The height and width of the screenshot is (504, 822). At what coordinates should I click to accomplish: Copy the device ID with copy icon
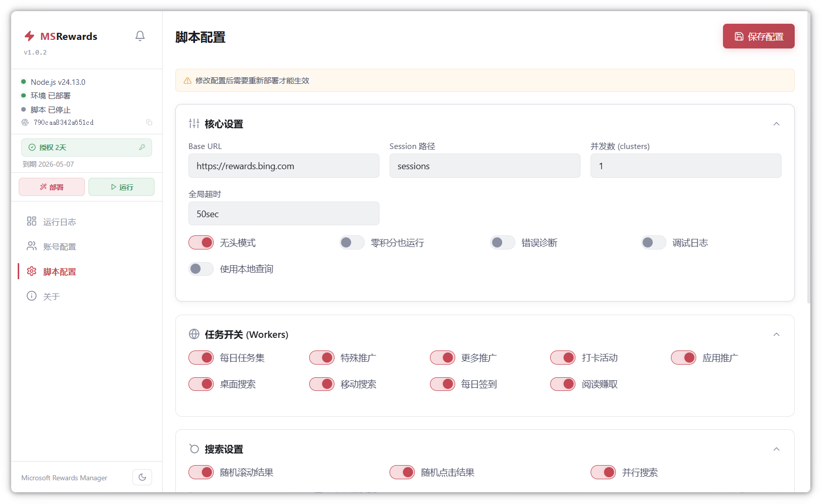tap(149, 122)
